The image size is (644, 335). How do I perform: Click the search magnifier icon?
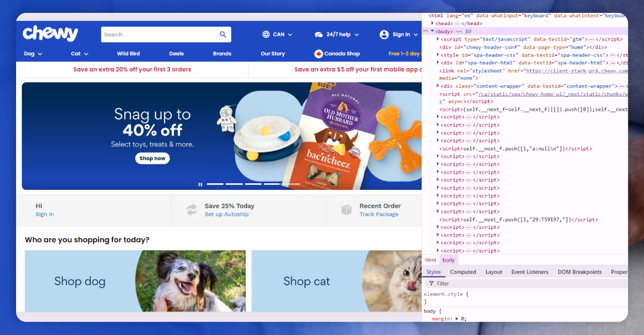(222, 34)
